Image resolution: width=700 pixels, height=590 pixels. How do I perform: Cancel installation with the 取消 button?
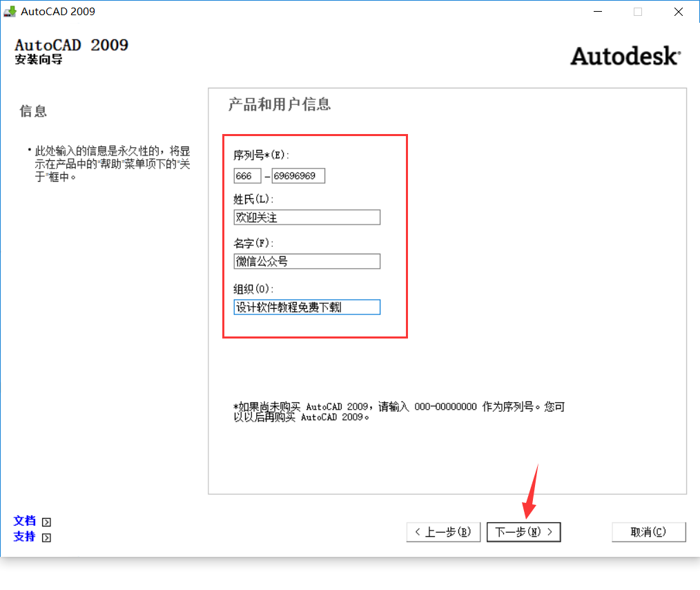tap(648, 532)
